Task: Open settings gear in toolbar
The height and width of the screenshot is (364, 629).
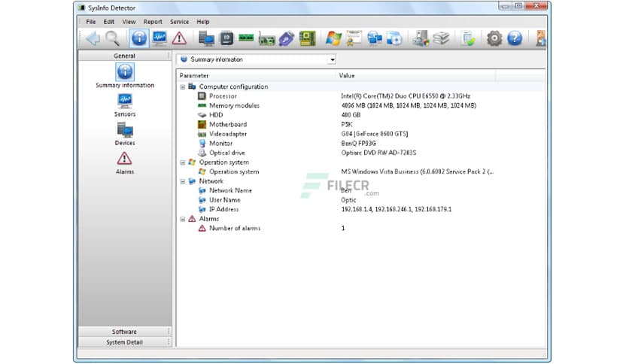Action: (494, 38)
